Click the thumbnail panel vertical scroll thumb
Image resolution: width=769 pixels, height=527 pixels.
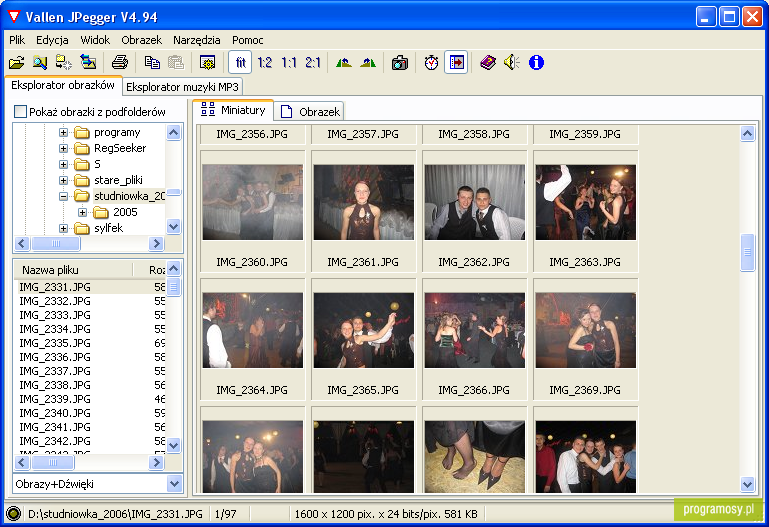[747, 252]
